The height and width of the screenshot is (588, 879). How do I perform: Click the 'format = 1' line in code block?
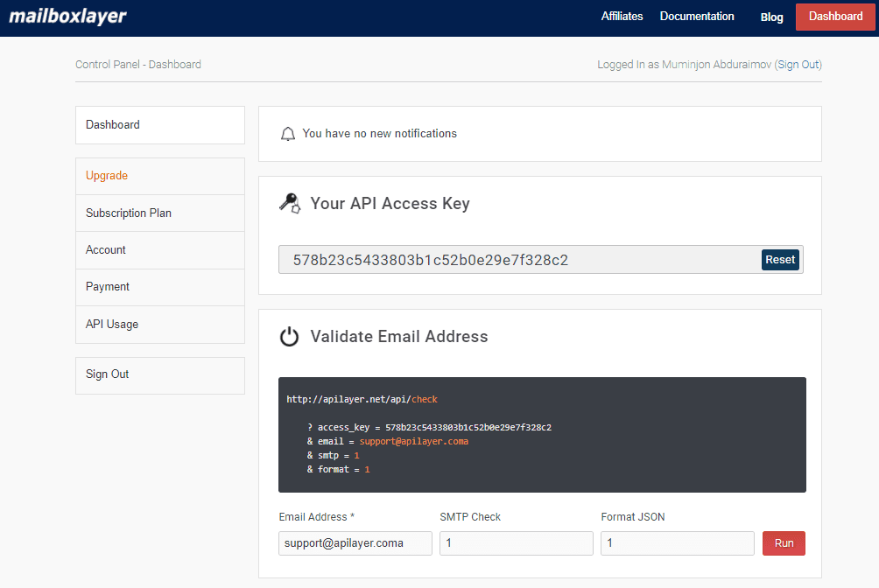(x=339, y=469)
